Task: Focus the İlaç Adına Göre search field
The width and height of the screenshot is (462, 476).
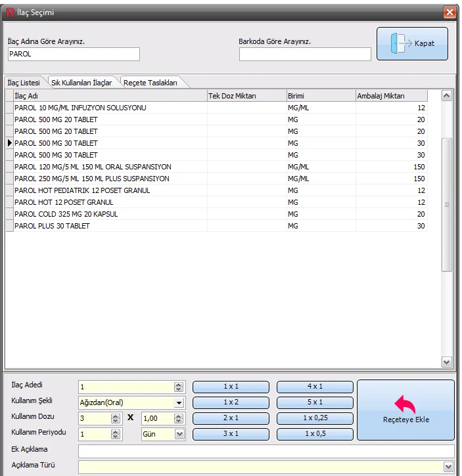Action: 74,54
